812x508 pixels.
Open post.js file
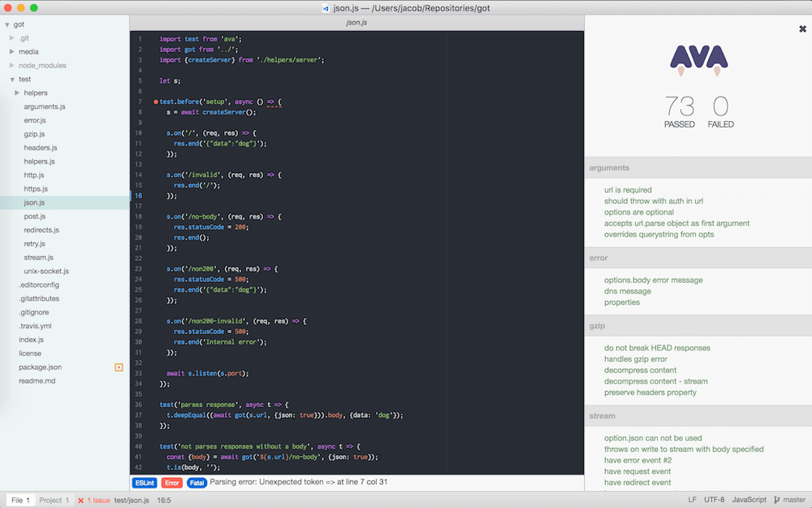[x=35, y=216]
